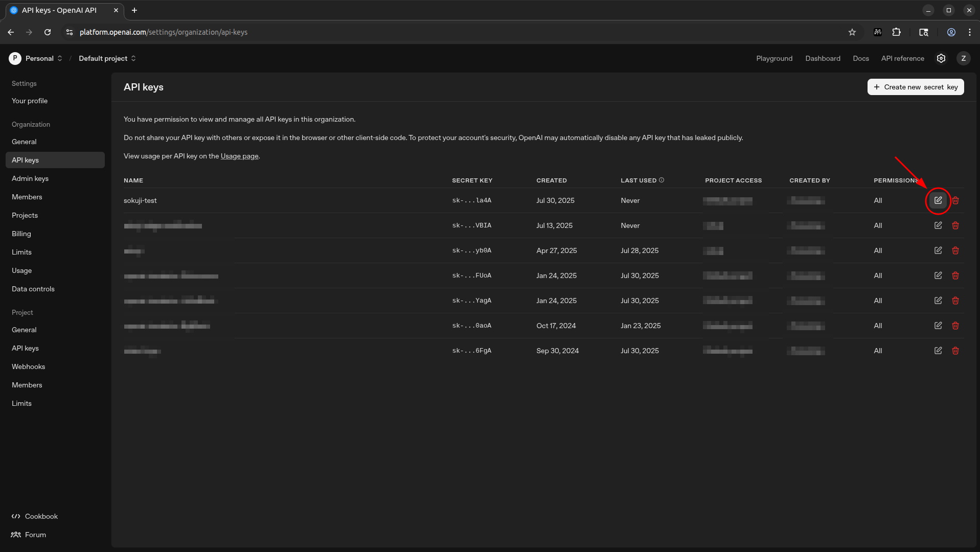Viewport: 980px width, 552px height.
Task: Open settings gear icon in header
Action: pyautogui.click(x=941, y=58)
